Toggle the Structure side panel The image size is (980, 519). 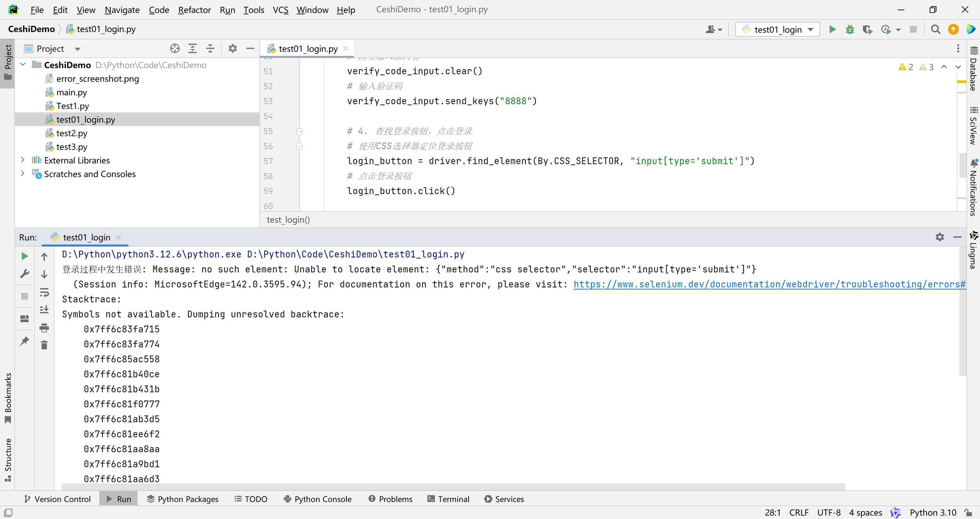[x=7, y=460]
